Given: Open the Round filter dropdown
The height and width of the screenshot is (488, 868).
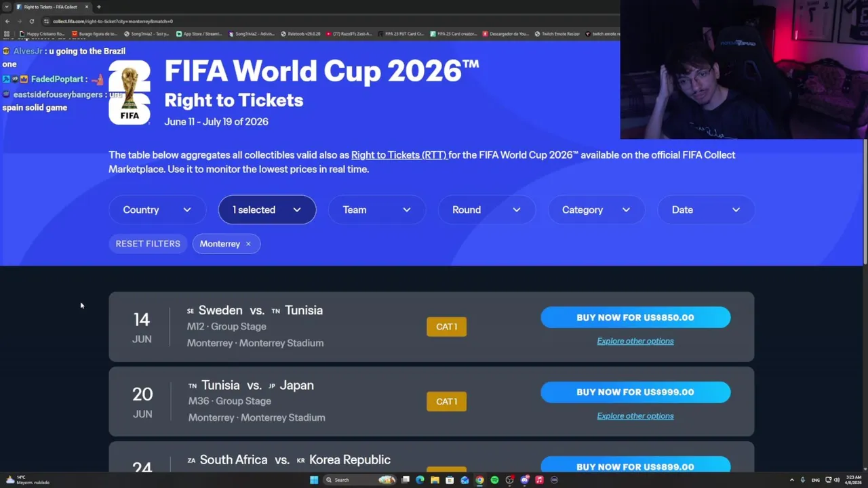Looking at the screenshot, I should (487, 210).
